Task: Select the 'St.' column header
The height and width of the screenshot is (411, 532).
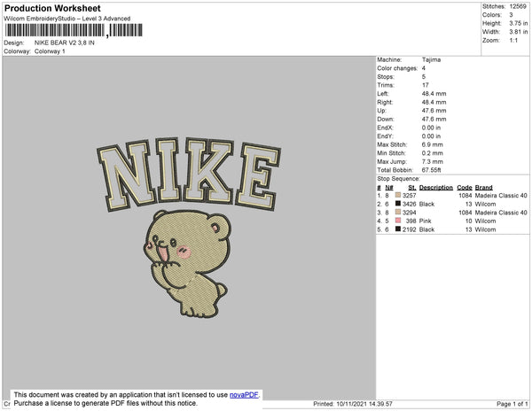Action: coord(412,188)
